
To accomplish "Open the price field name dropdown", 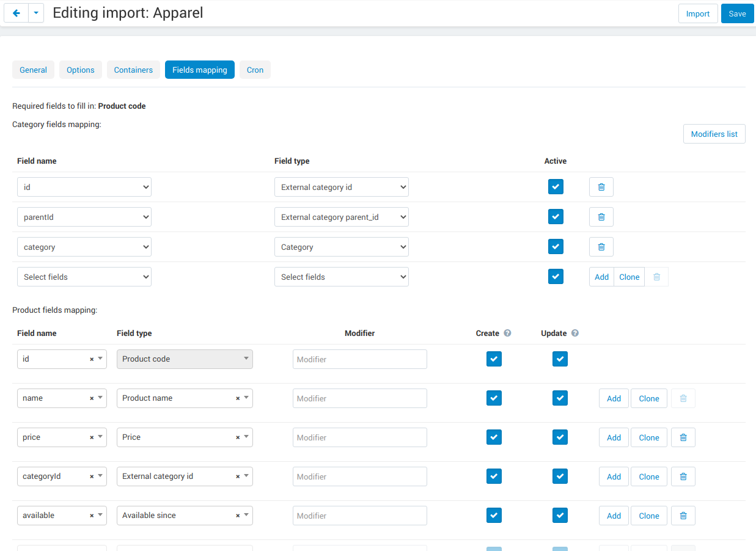I will pos(62,437).
